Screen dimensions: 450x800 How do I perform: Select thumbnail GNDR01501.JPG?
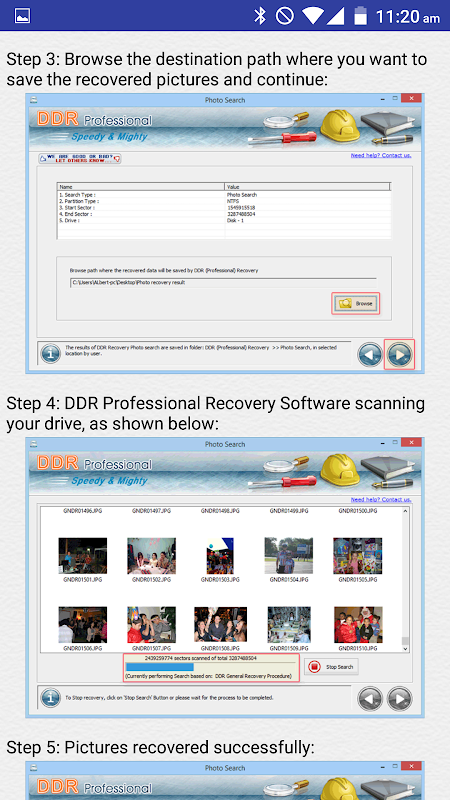[83, 556]
